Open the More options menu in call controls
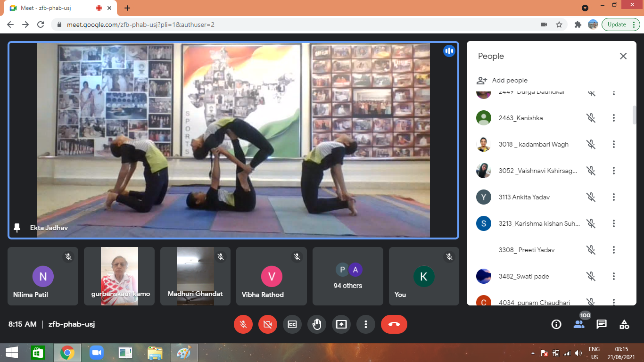Image resolution: width=644 pixels, height=362 pixels. coord(366,324)
